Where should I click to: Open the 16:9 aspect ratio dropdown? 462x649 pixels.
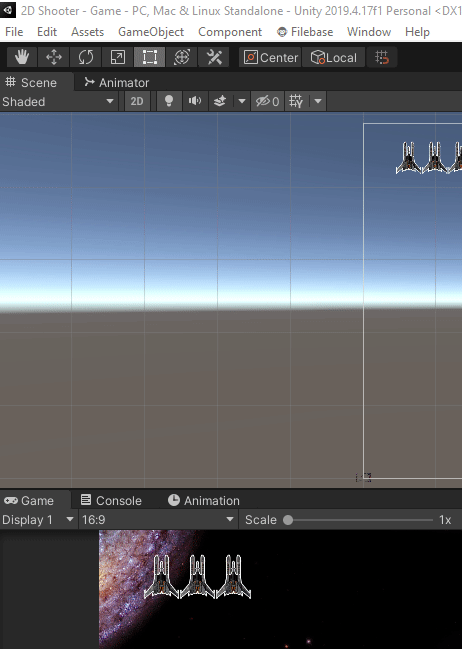click(x=158, y=519)
